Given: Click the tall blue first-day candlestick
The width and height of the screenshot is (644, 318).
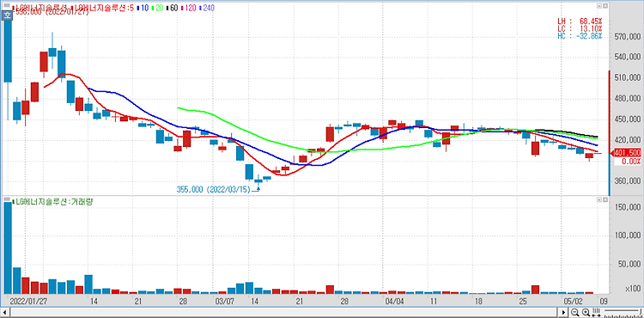Looking at the screenshot, I should coord(8,50).
